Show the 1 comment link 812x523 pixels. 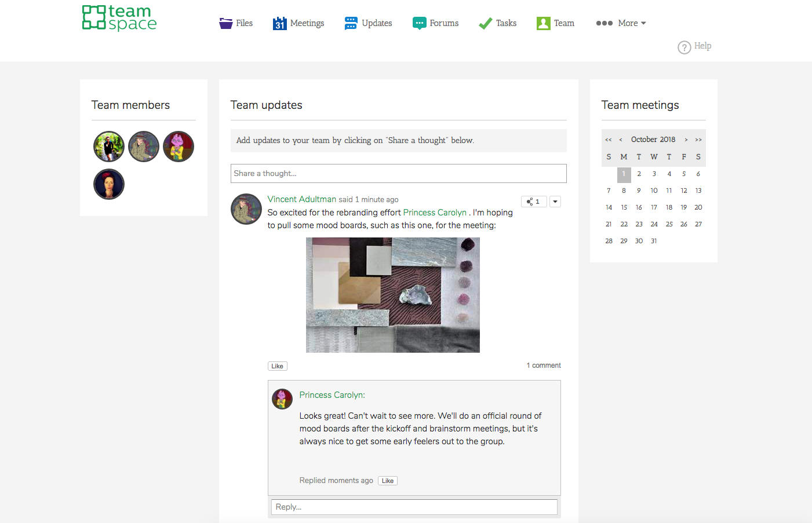click(544, 365)
